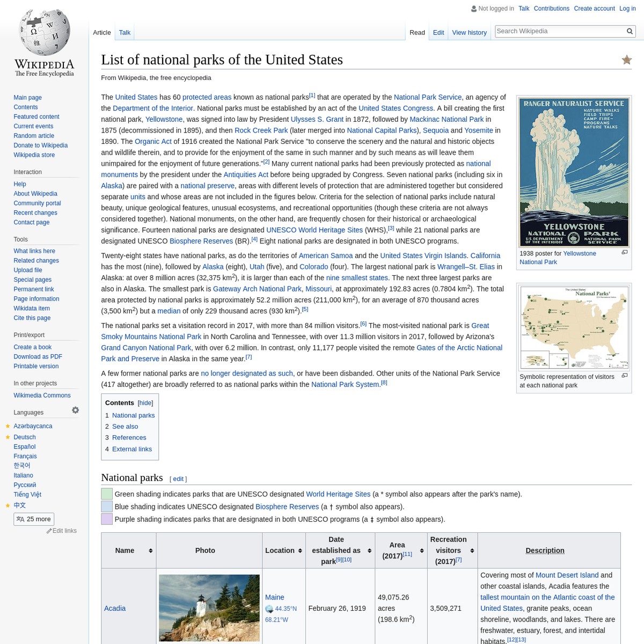This screenshot has height=644, width=644.
Task: Sort table by Area column
Action: tap(422, 551)
